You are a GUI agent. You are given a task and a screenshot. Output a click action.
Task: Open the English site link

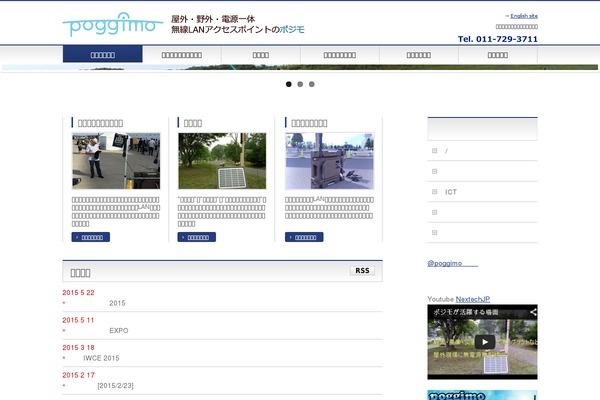click(x=524, y=16)
